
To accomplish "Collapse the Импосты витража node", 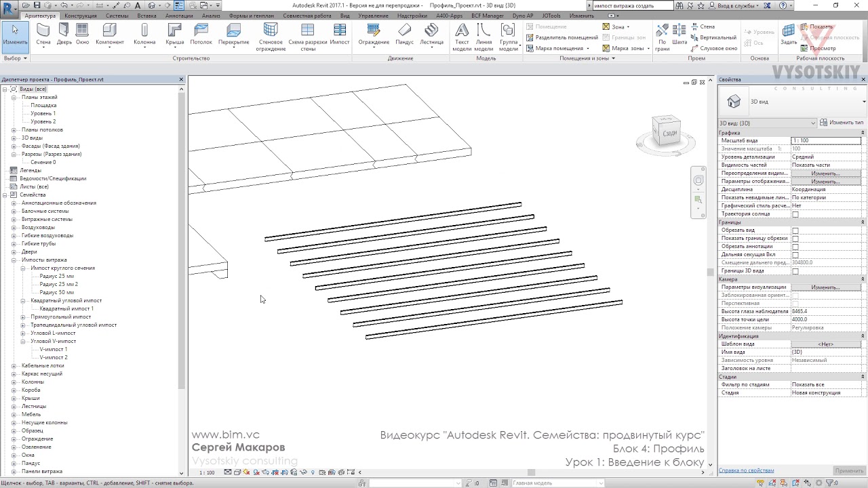I will 14,260.
